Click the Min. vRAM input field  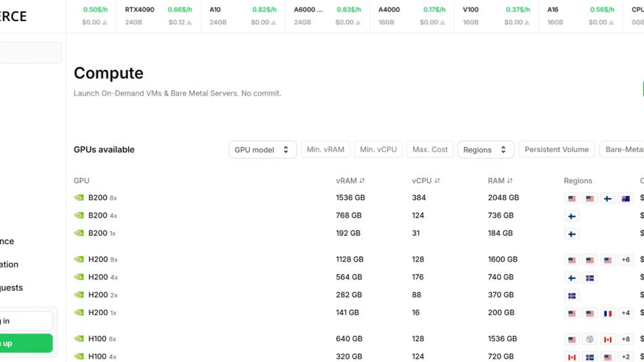coord(325,150)
